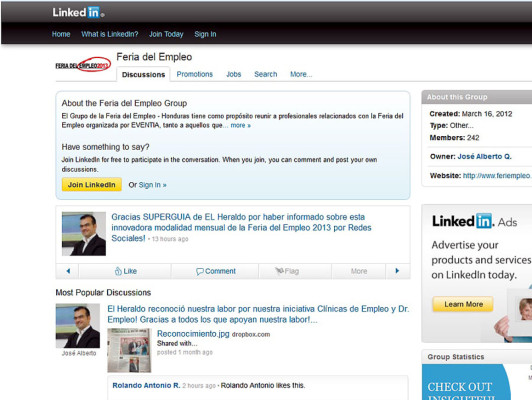Screen dimensions: 532x400
Task: Click the 'Have something to say?' heading
Action: tap(105, 147)
